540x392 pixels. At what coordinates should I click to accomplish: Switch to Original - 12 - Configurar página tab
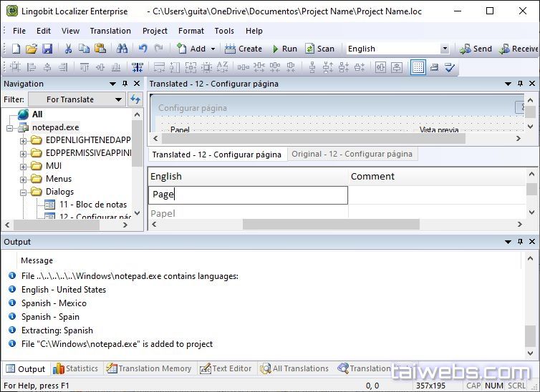click(352, 154)
